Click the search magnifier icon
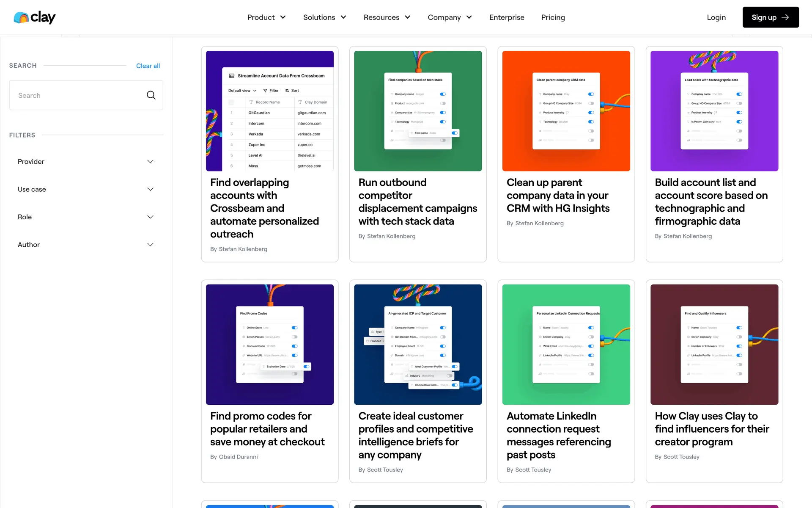Screen dimensions: 812x508 click(x=151, y=95)
